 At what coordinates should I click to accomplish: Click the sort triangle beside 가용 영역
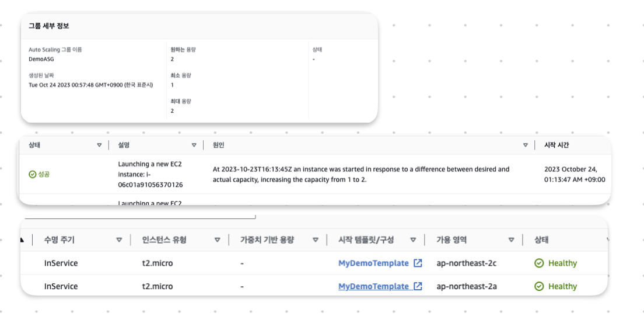click(511, 239)
